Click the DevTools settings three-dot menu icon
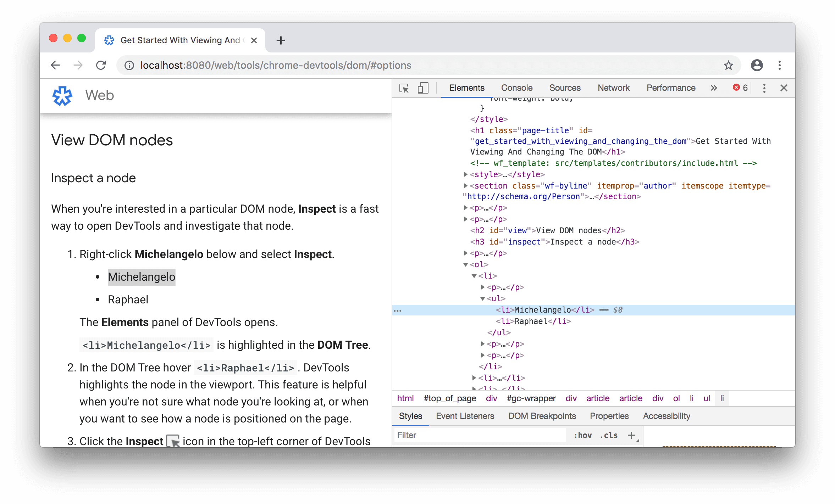This screenshot has height=504, width=835. (764, 88)
